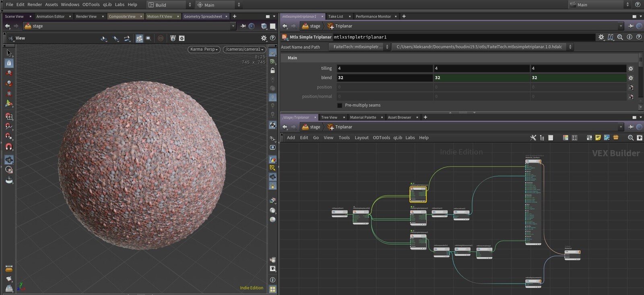Viewport: 644px width, 295px height.
Task: Click the node name field mtlxsimpletriplanar1
Action: pyautogui.click(x=464, y=37)
